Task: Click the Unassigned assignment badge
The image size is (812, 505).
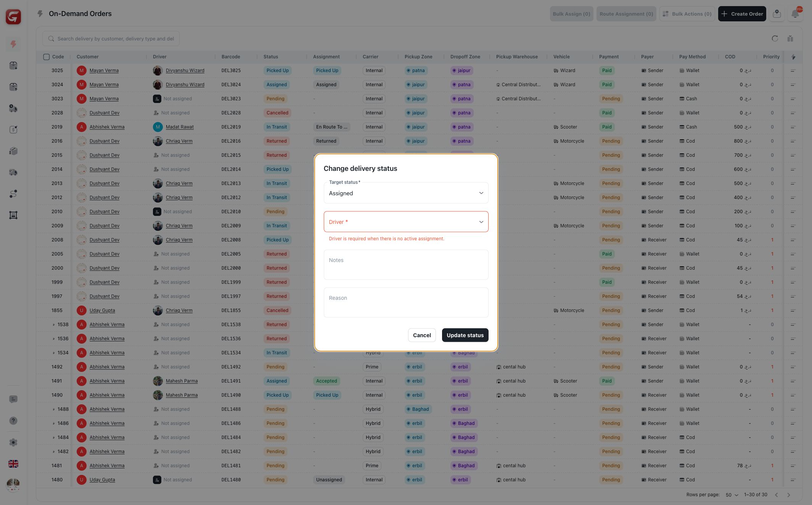Action: point(329,480)
